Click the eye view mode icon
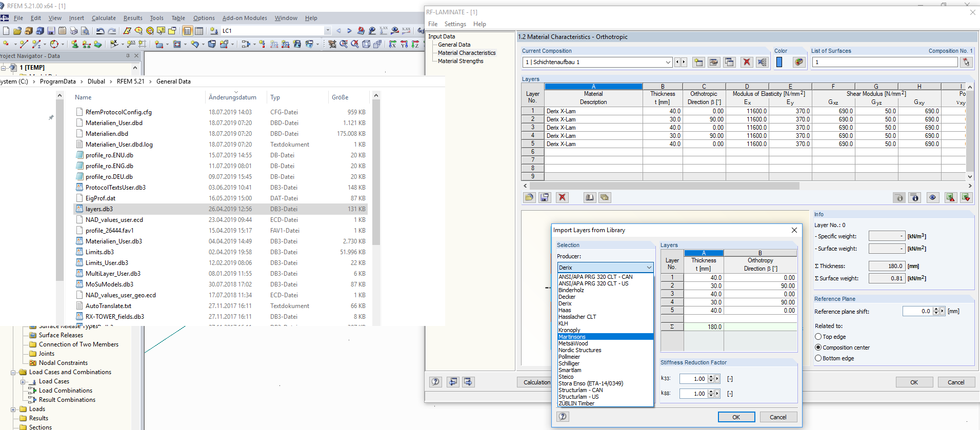The width and height of the screenshot is (980, 430). (932, 197)
